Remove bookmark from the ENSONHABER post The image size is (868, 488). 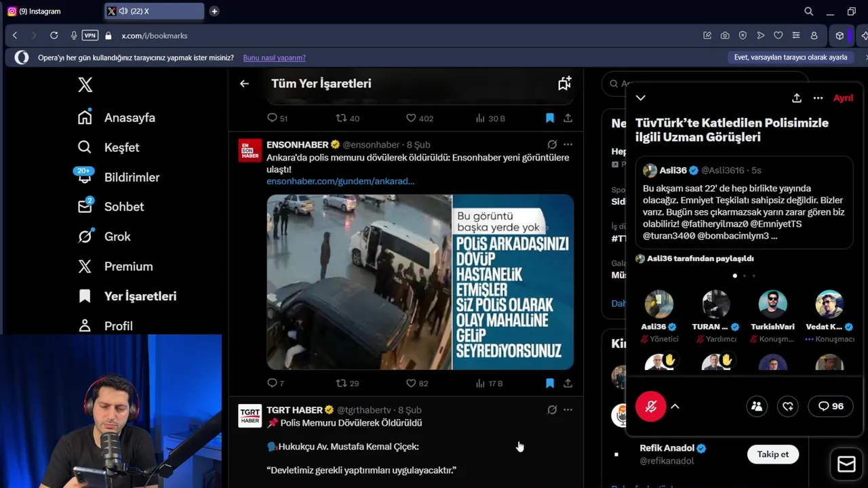tap(550, 383)
